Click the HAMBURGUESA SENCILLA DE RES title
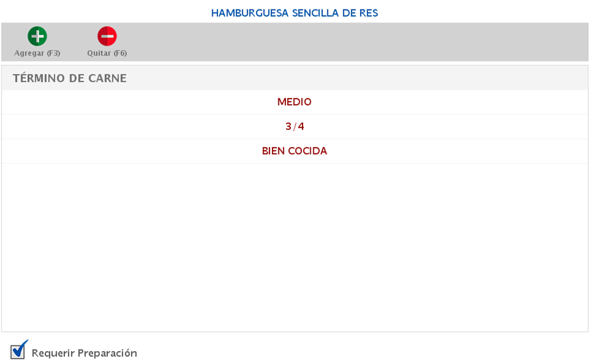 click(x=294, y=12)
